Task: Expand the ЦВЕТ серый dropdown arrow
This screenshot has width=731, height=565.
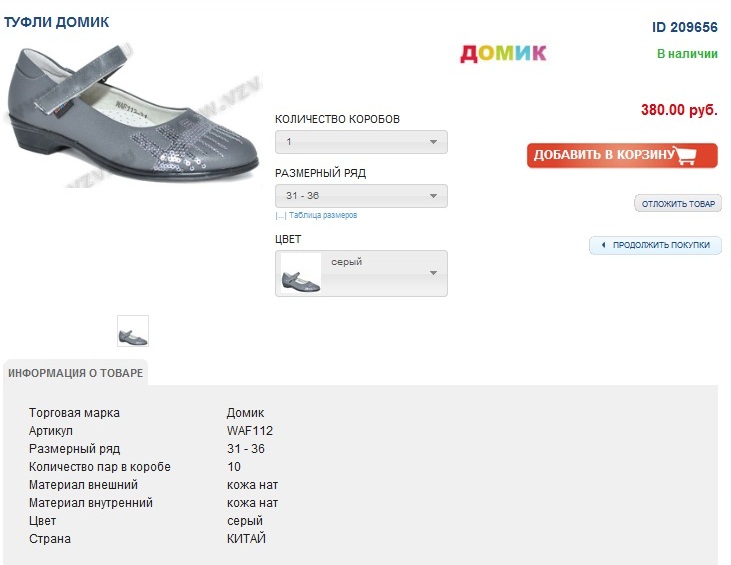Action: (x=433, y=273)
